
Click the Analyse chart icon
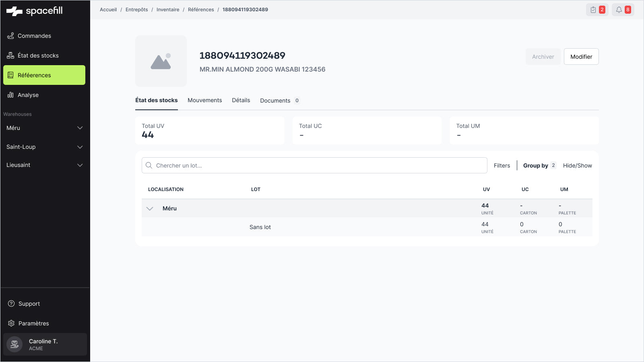pyautogui.click(x=10, y=95)
